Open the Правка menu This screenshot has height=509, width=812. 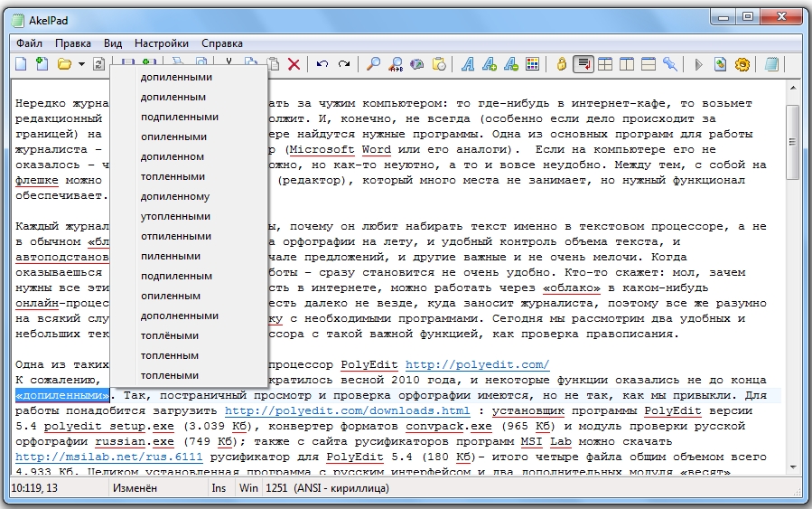pos(73,43)
